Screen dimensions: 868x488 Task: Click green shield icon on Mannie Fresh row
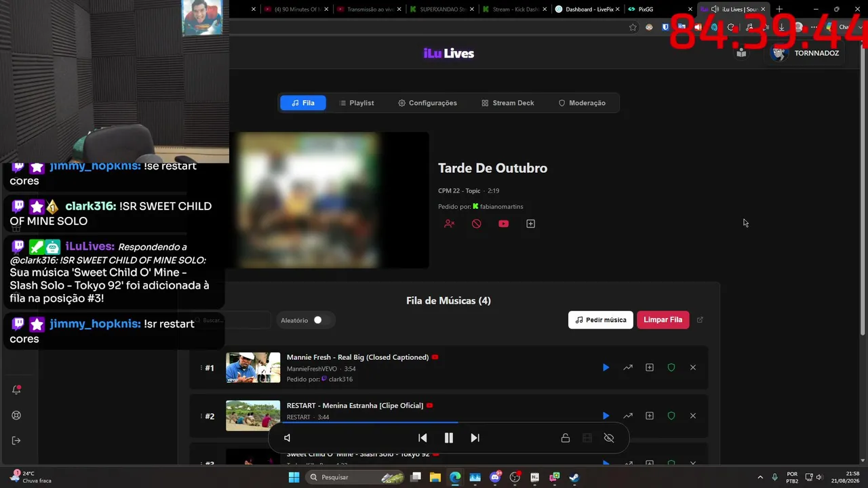(x=671, y=367)
